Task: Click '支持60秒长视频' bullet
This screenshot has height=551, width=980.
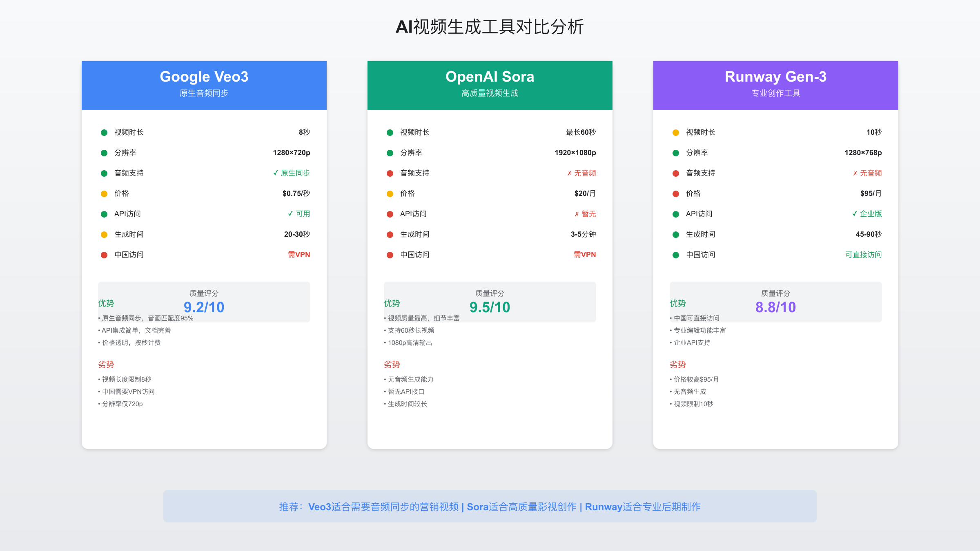Action: click(409, 331)
